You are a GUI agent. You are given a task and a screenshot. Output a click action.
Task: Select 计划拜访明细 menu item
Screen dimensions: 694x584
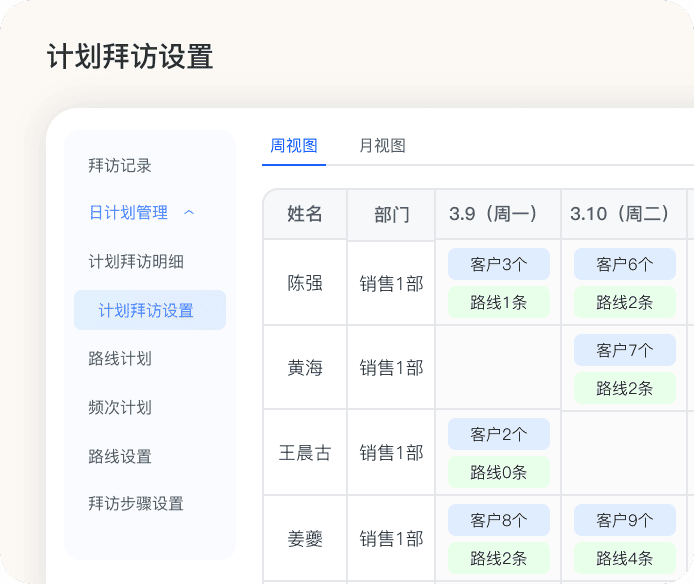coord(136,262)
